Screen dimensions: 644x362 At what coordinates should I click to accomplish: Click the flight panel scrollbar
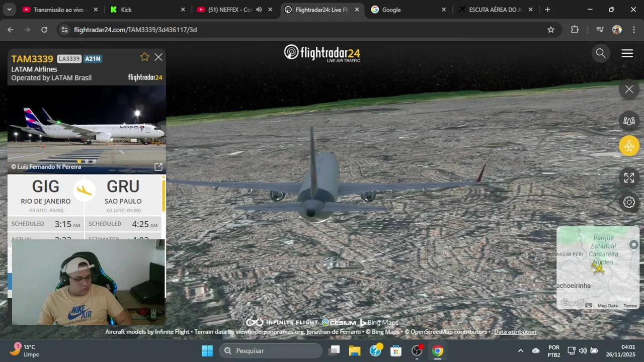coord(163,196)
